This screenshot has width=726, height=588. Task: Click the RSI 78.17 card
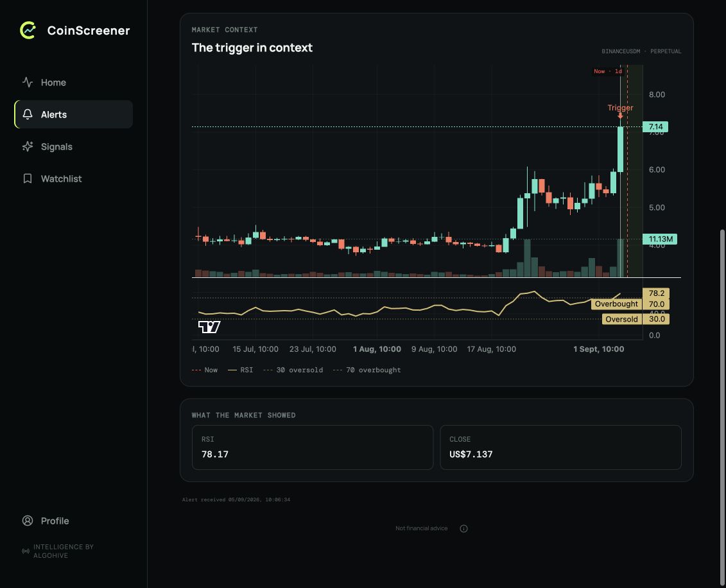tap(313, 447)
